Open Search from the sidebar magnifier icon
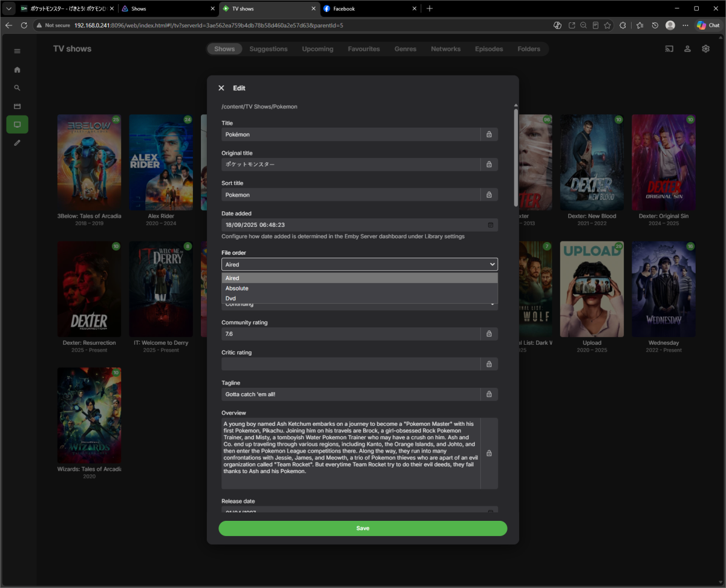Viewport: 726px width, 588px height. [x=17, y=88]
